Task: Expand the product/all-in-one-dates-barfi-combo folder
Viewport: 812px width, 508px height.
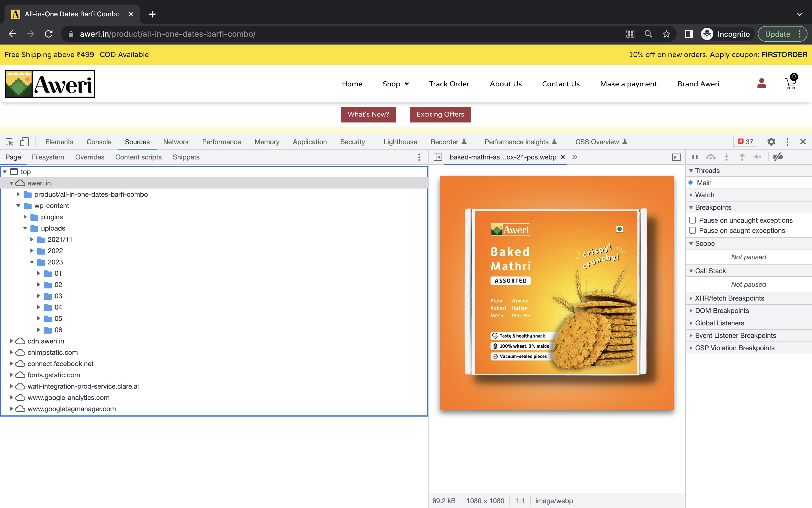Action: [18, 194]
